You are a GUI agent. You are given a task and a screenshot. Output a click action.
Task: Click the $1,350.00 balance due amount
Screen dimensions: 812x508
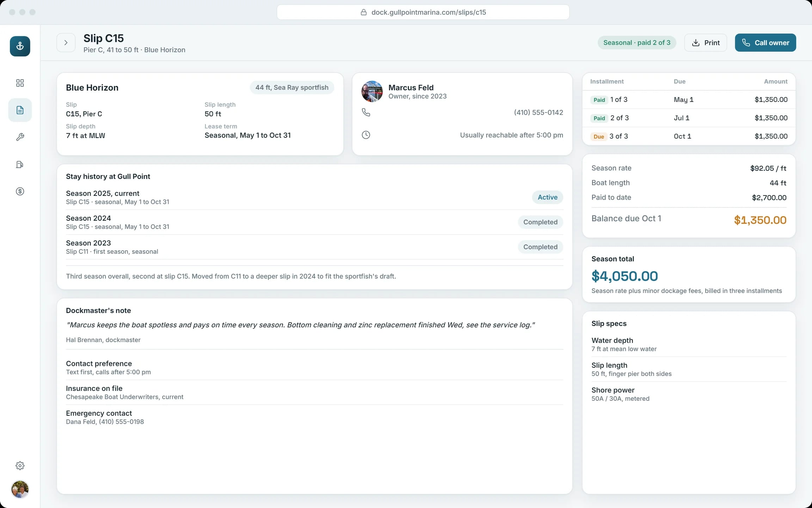click(x=760, y=220)
